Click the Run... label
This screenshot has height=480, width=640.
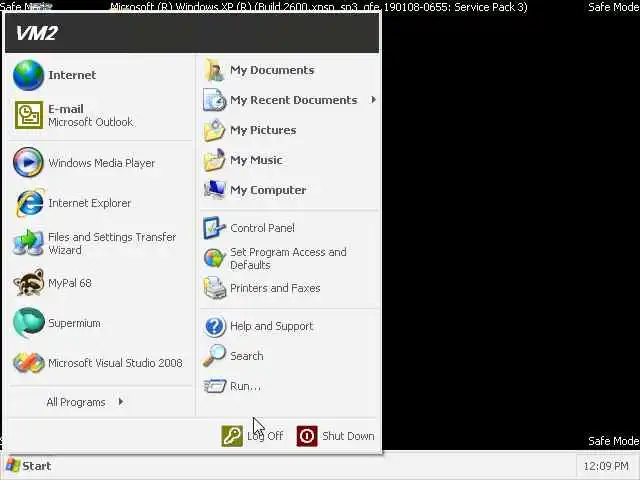pos(245,386)
